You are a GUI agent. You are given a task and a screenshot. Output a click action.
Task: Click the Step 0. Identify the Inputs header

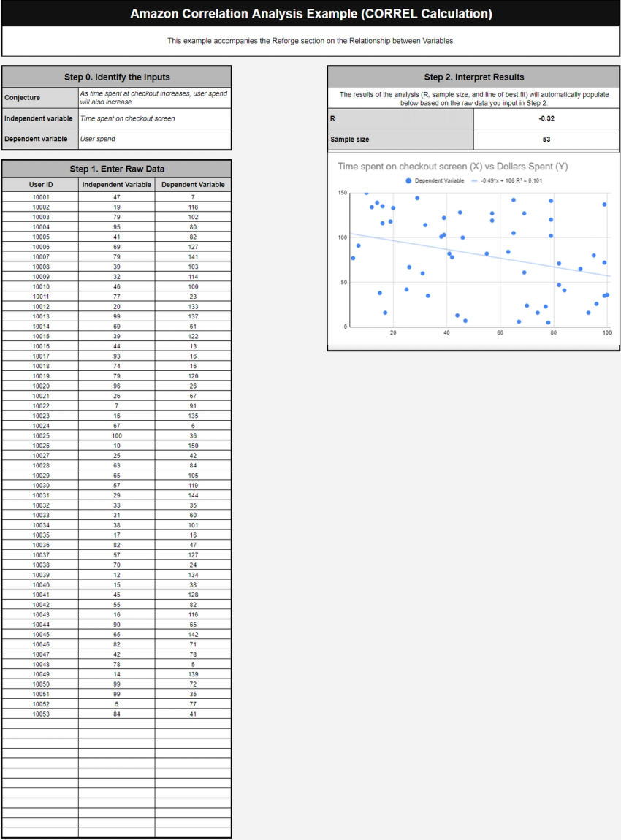click(116, 77)
